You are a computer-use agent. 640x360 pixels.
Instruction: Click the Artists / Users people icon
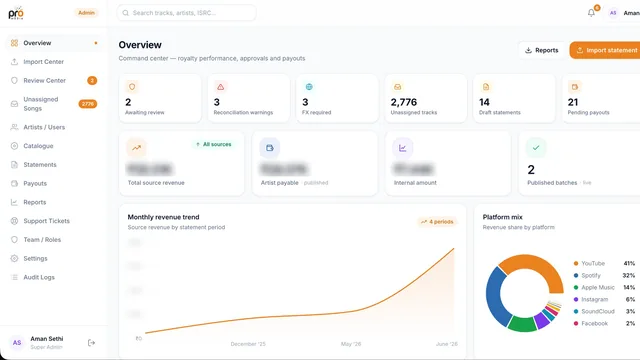coord(14,127)
